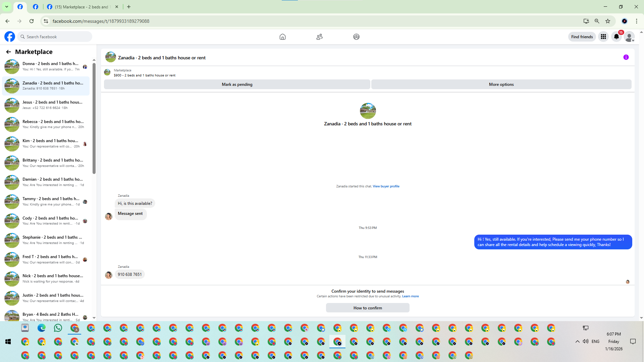Open the Friends icon in top navigation
The width and height of the screenshot is (644, 362).
[319, 37]
